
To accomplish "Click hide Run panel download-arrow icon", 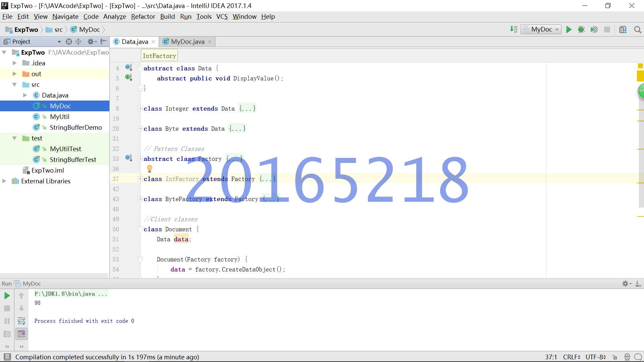I will [638, 284].
